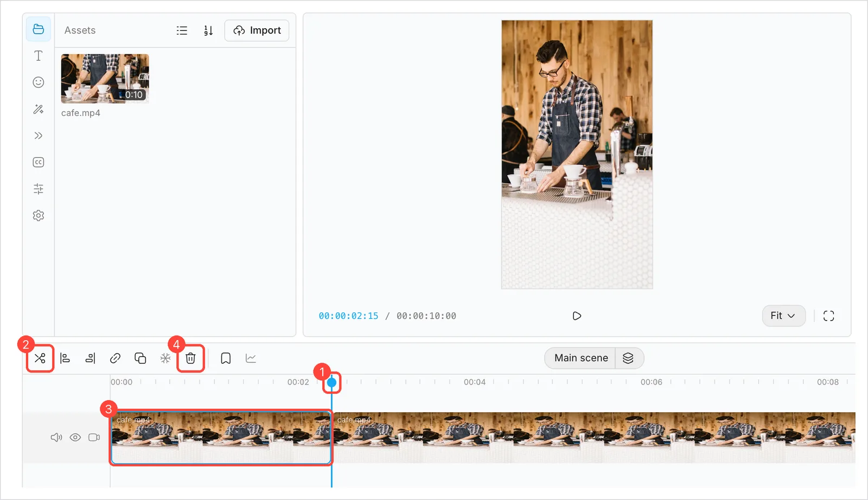Split the clip with scissors tool
Image resolution: width=868 pixels, height=500 pixels.
click(40, 358)
